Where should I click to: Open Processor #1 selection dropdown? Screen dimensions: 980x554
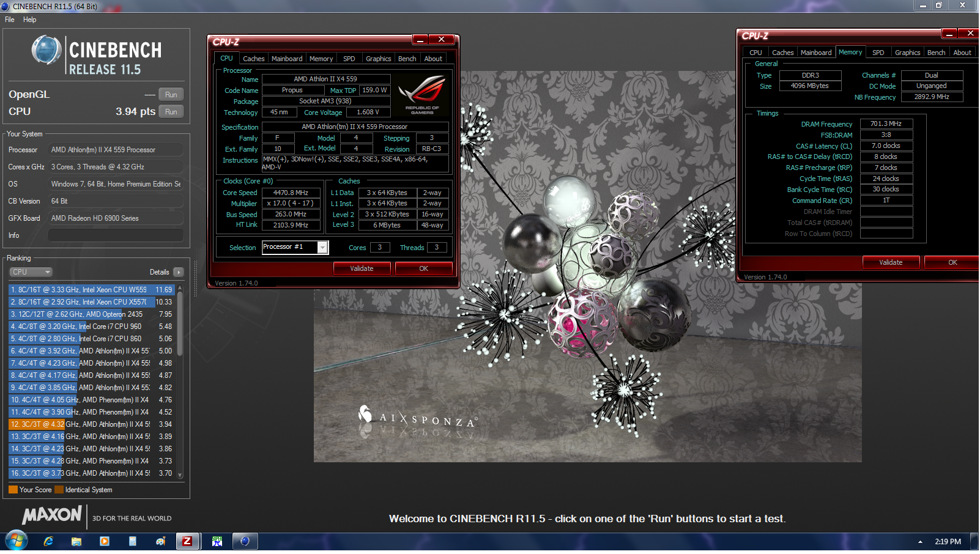322,248
